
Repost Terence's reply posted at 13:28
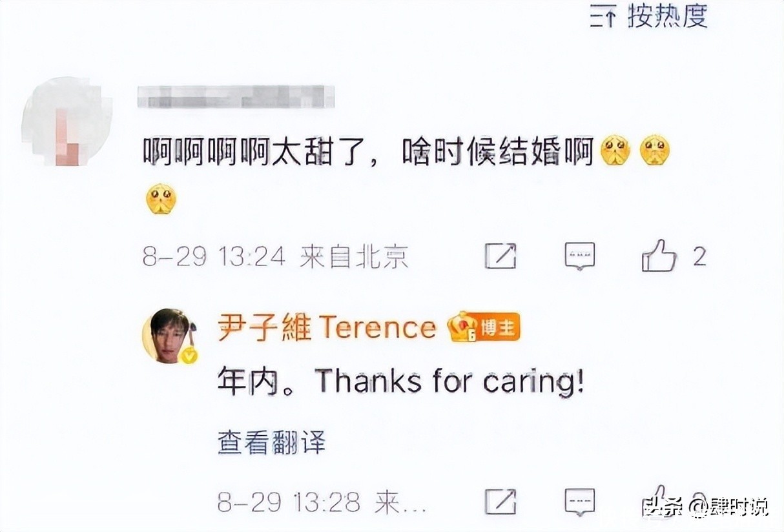500,502
